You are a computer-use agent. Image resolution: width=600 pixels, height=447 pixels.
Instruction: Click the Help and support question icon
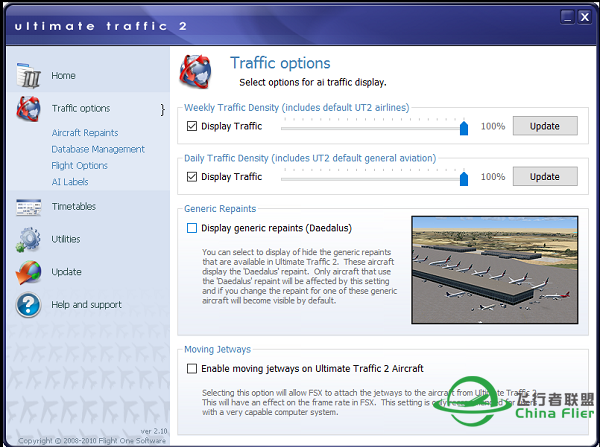[x=28, y=305]
